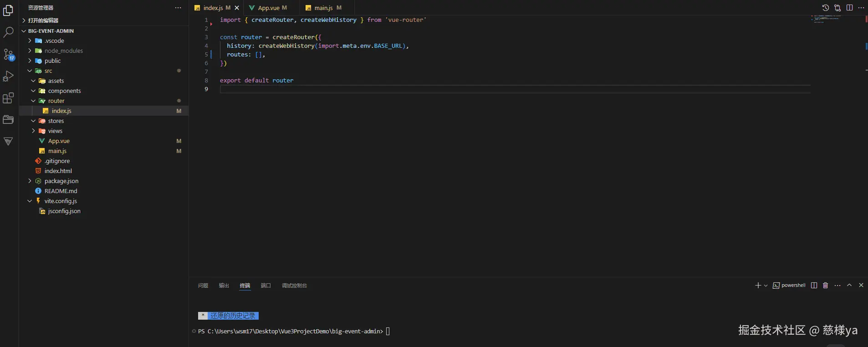Viewport: 868px width, 347px height.
Task: Open Explorer panel more actions menu
Action: 178,8
